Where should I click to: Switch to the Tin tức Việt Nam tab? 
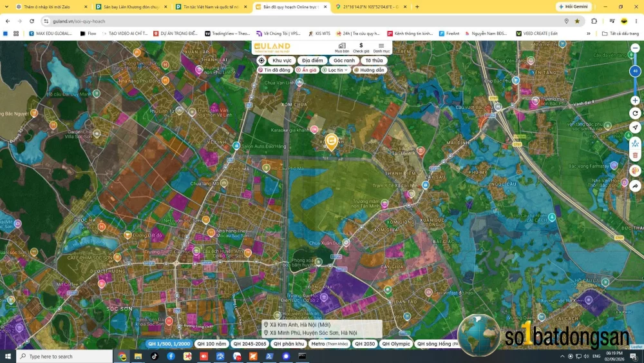pyautogui.click(x=211, y=6)
